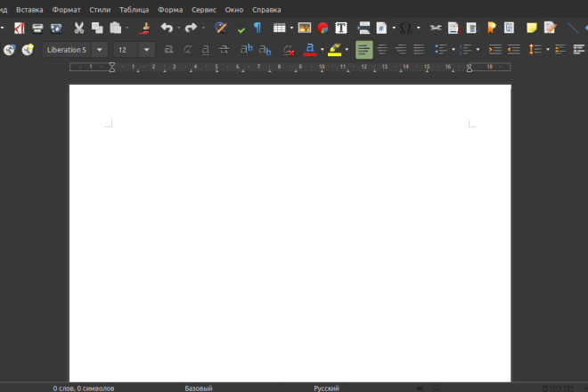Click the Cut scissors icon
This screenshot has width=588, height=392.
78,28
